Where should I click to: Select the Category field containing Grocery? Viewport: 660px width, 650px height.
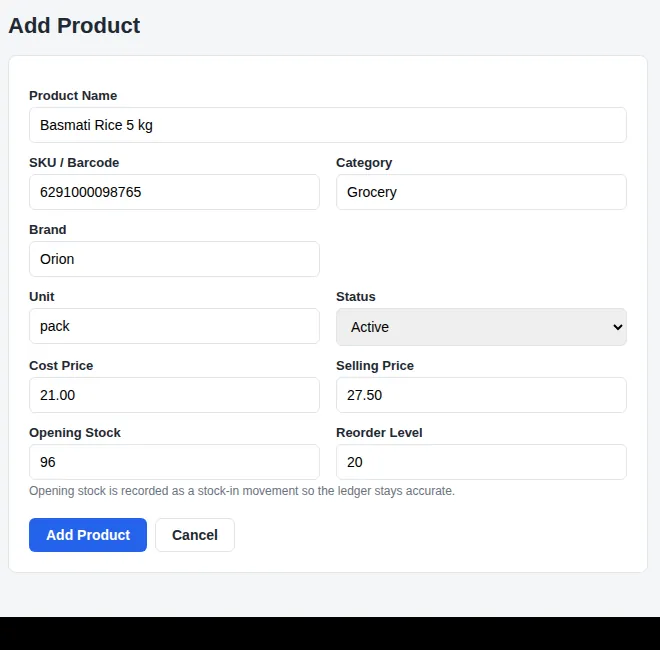pos(481,192)
